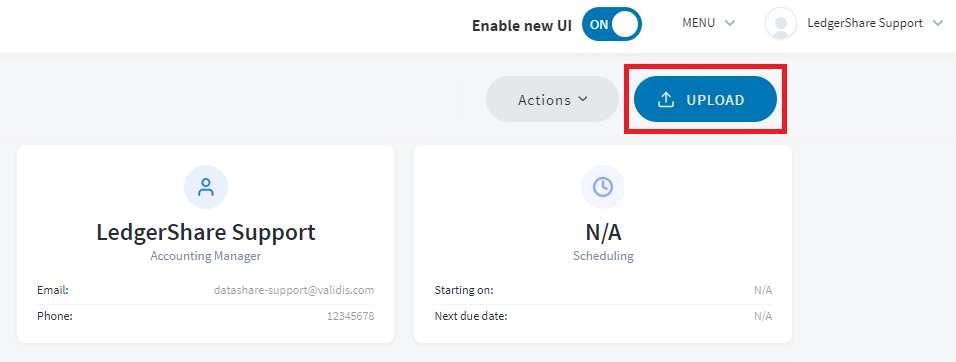The height and width of the screenshot is (362, 956).
Task: Click the Accounting Manager subtitle
Action: coord(206,256)
